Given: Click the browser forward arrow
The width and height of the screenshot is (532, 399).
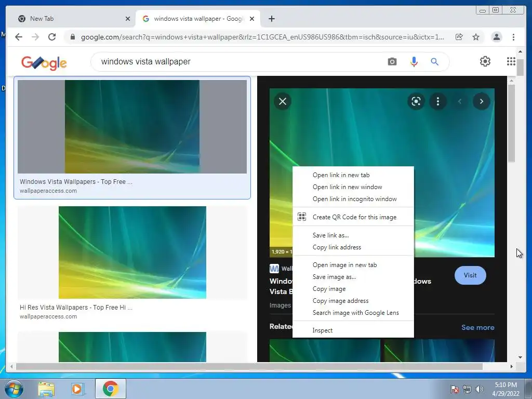Looking at the screenshot, I should coord(35,37).
